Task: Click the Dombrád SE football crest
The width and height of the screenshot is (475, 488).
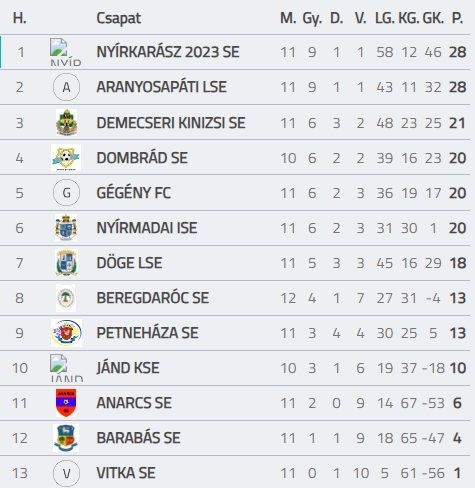Action: pyautogui.click(x=66, y=157)
